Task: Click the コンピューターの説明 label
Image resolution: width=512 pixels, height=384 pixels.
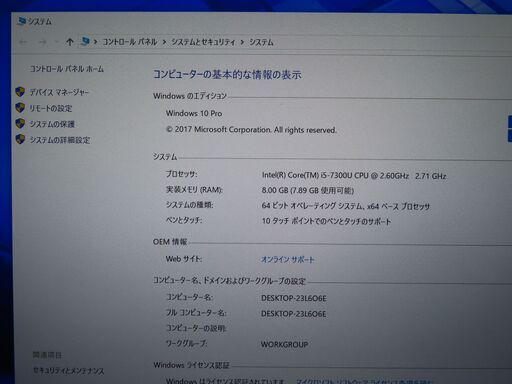Action: click(x=196, y=328)
